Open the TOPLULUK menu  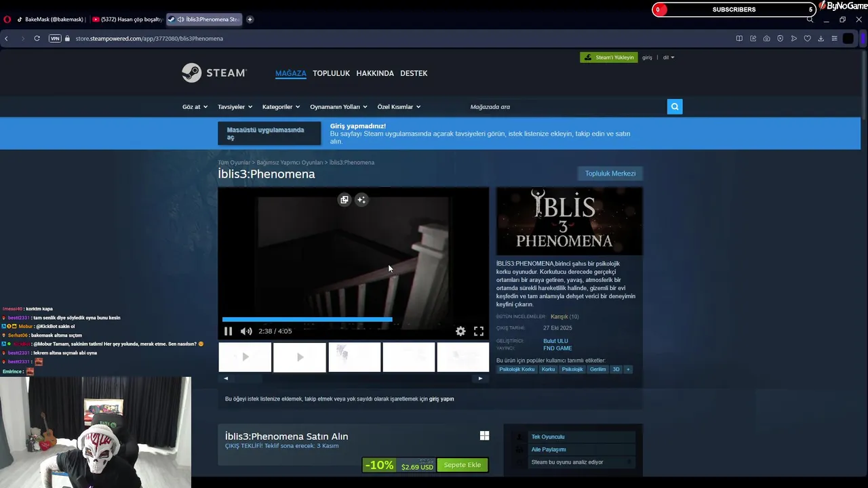(331, 73)
